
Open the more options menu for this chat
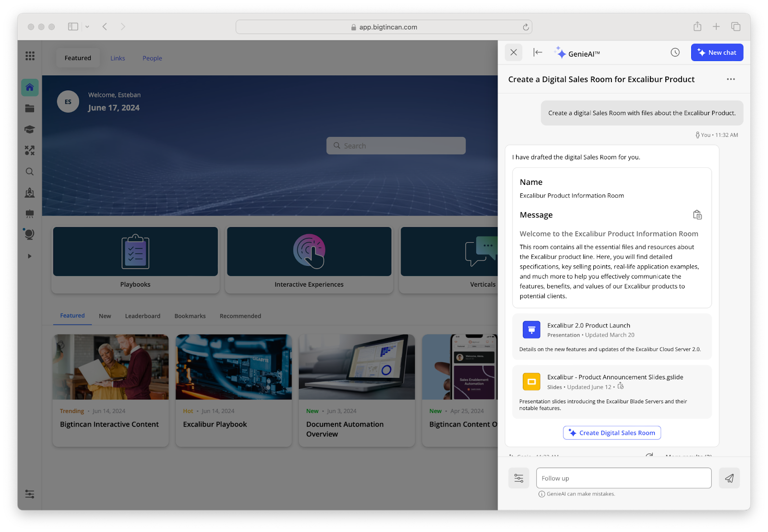[731, 79]
